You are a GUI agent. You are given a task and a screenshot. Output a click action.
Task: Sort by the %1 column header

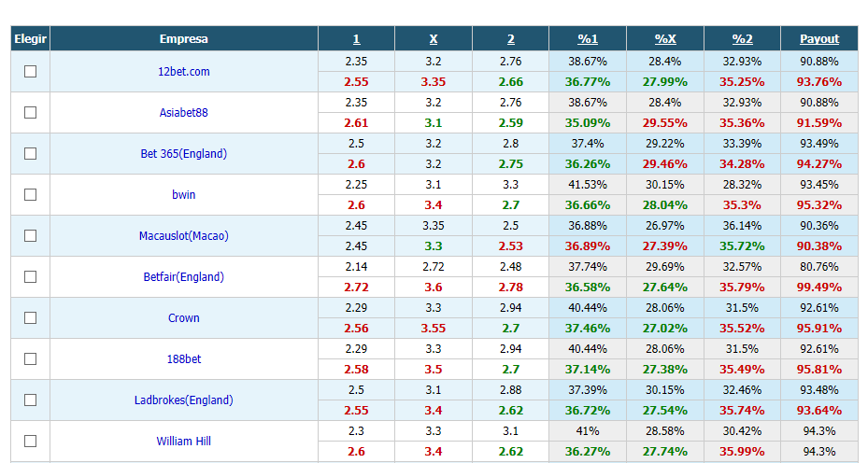point(588,38)
